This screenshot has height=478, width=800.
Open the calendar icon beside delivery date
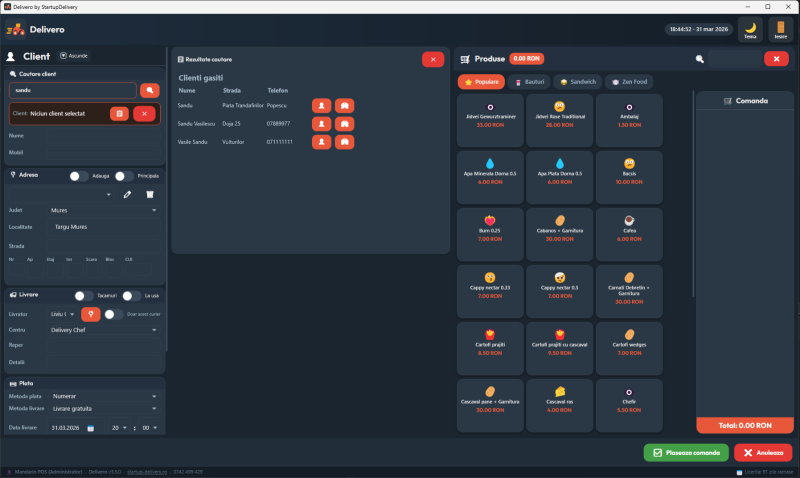[90, 427]
